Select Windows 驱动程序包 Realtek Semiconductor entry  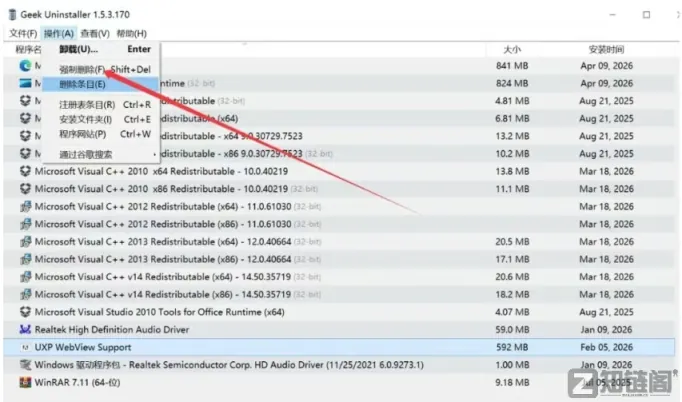(229, 365)
